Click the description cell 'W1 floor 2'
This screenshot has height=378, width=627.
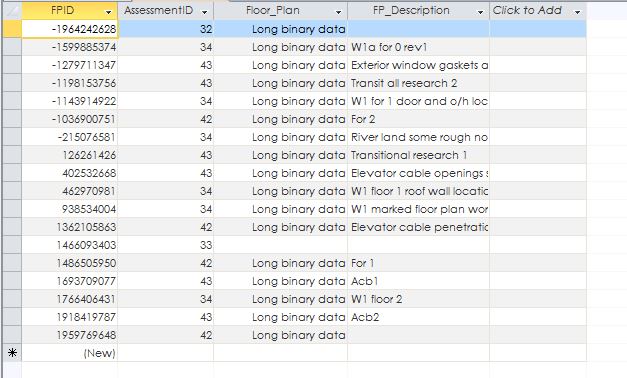point(418,299)
